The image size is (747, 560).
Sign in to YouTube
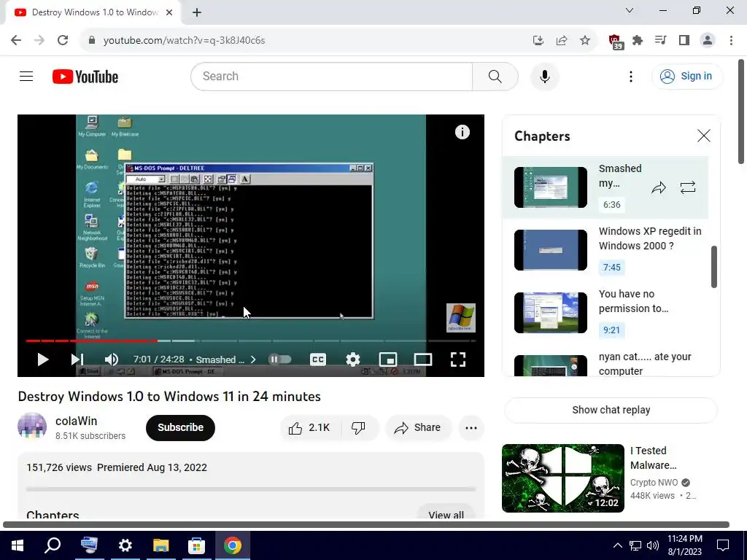[687, 76]
